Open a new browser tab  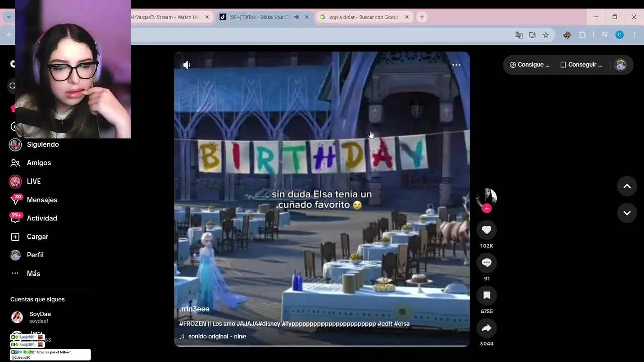point(422,17)
